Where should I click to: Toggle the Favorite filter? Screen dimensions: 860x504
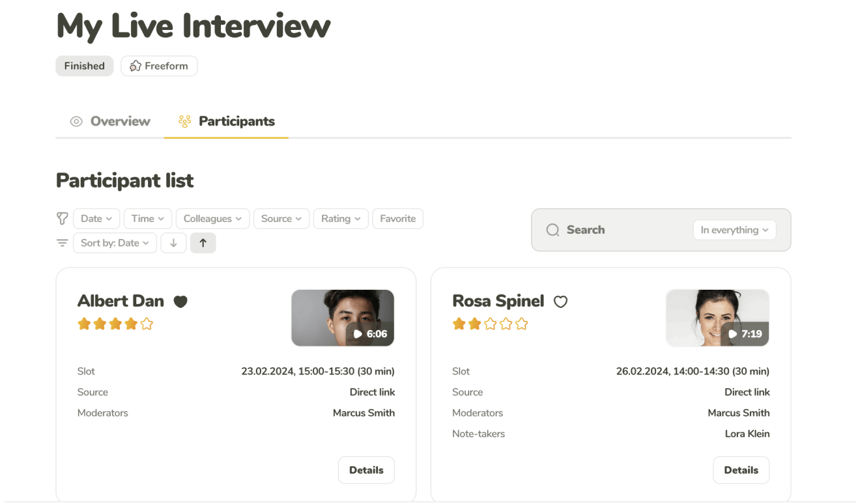click(x=397, y=218)
